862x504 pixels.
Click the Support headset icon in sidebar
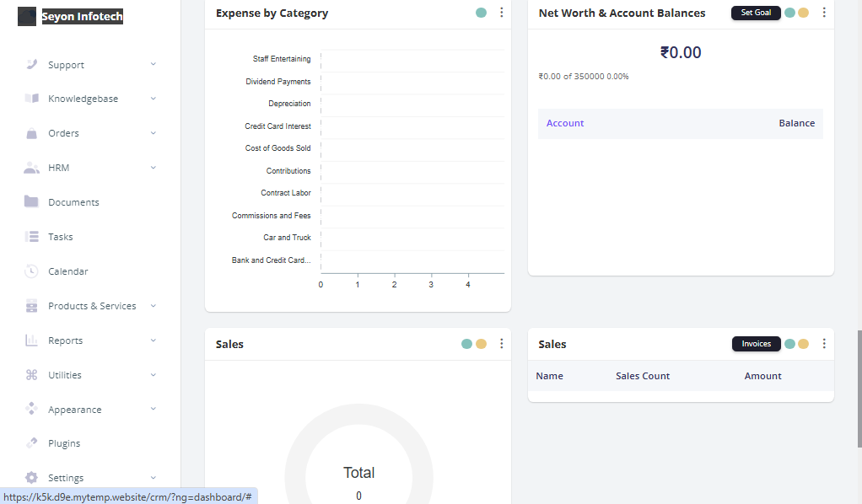31,65
